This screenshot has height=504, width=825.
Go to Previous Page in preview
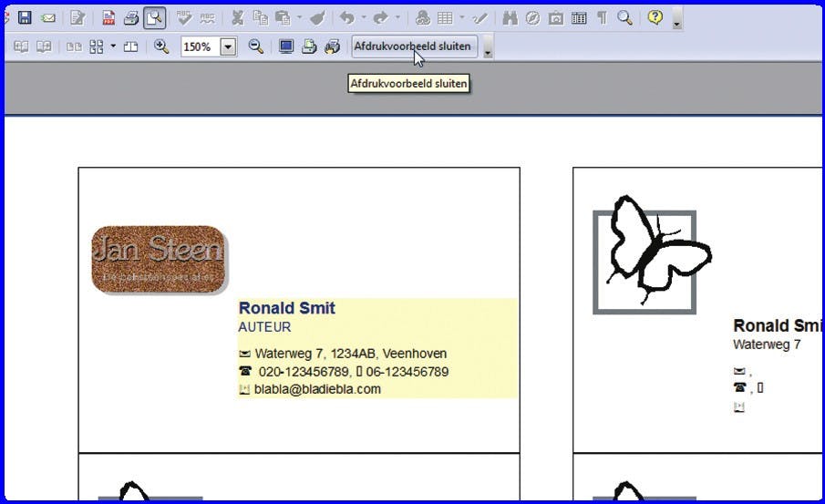pyautogui.click(x=21, y=46)
